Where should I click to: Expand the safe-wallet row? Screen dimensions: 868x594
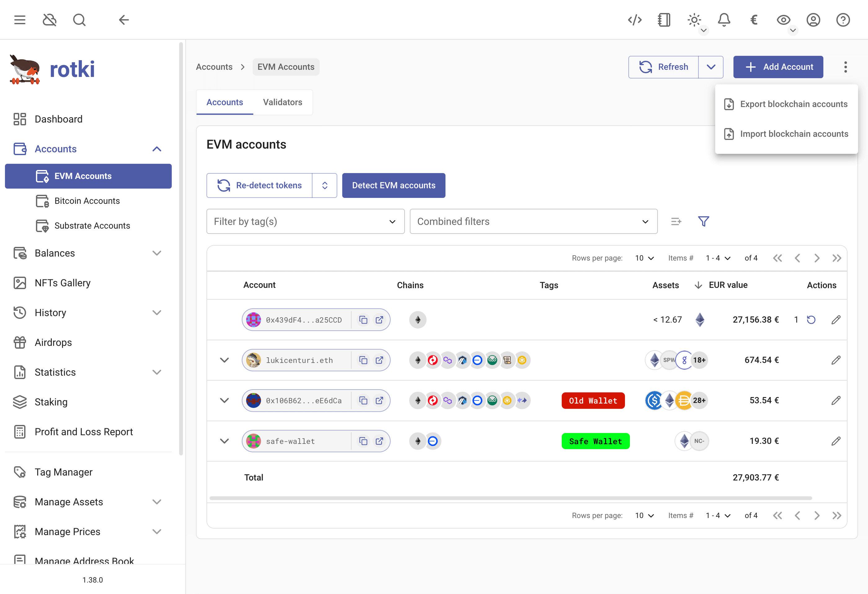[x=224, y=441]
